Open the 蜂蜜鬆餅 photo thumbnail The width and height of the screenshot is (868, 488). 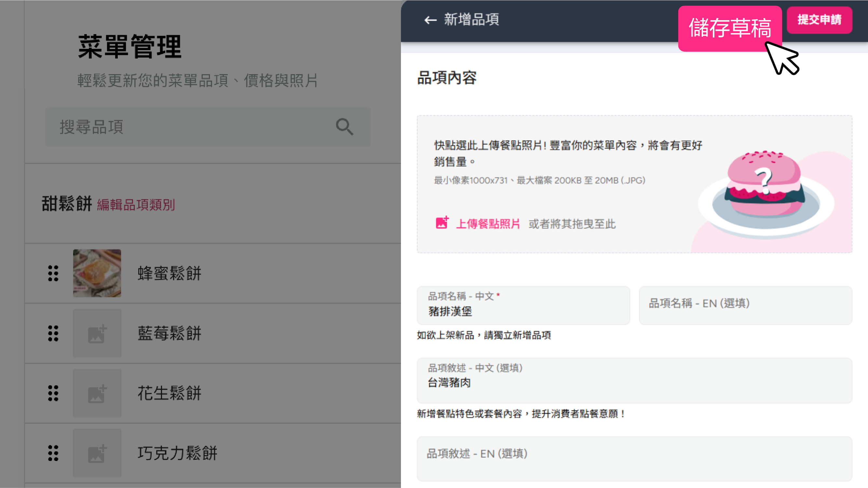[x=97, y=273]
